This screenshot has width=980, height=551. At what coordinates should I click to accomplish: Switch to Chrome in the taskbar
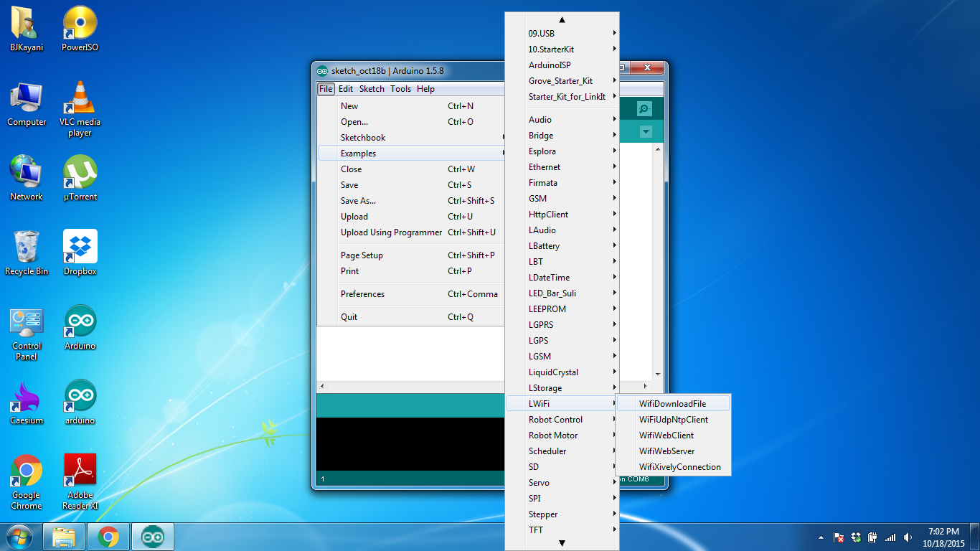point(108,537)
